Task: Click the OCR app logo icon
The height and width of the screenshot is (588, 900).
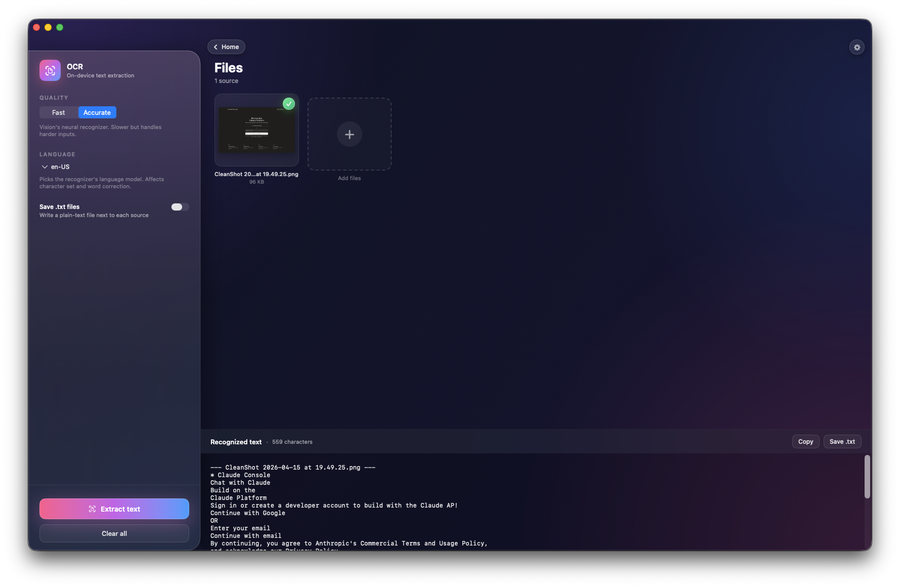Action: pyautogui.click(x=50, y=70)
